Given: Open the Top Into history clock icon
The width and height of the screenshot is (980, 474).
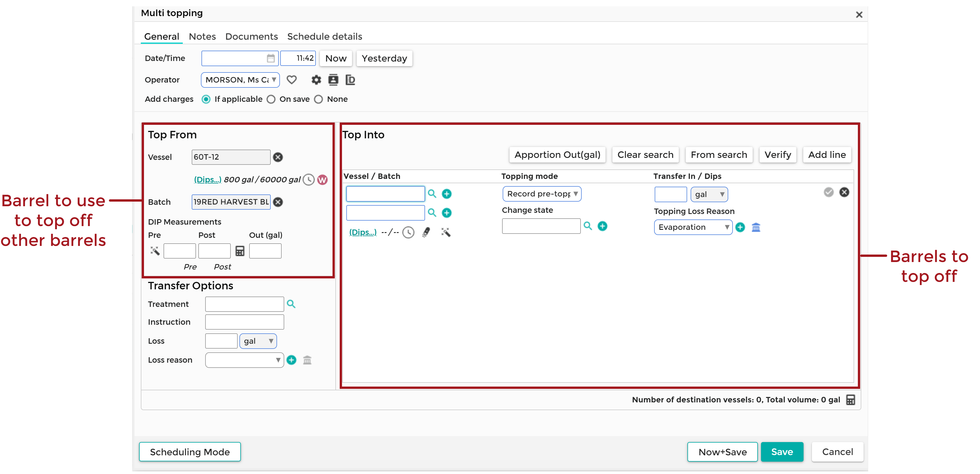Looking at the screenshot, I should point(408,232).
